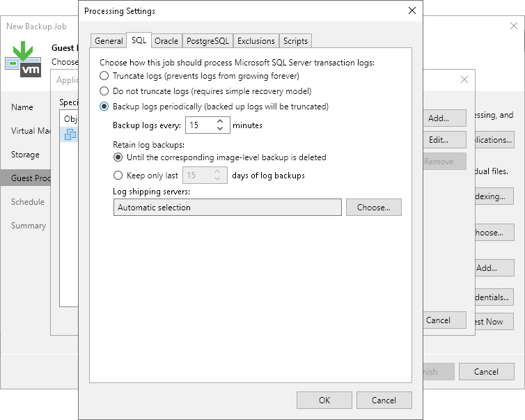Increase the disabled keep-last days value

coord(217,171)
